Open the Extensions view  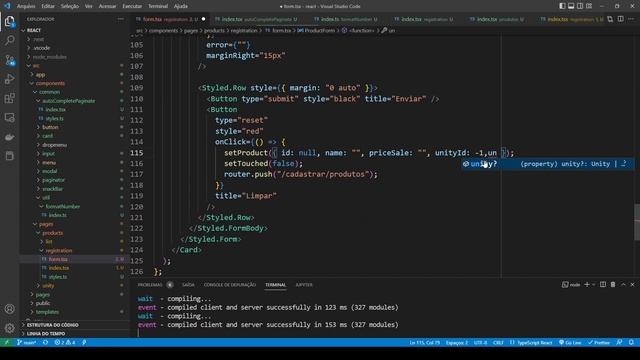(x=9, y=98)
